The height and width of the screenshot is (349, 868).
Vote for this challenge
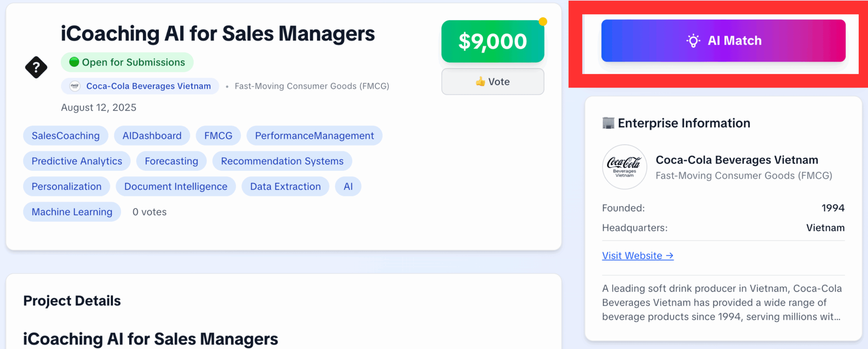coord(492,81)
